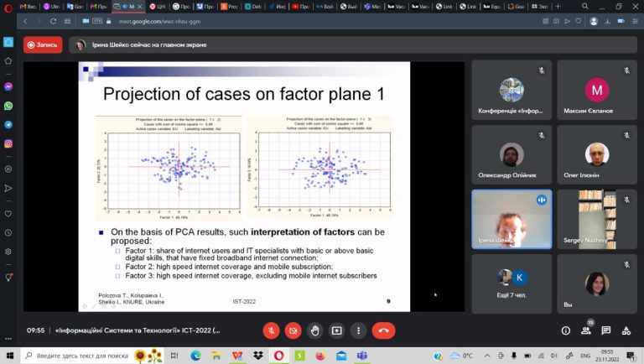Switch to the ЦН tab
This screenshot has width=644, height=364.
[158, 7]
